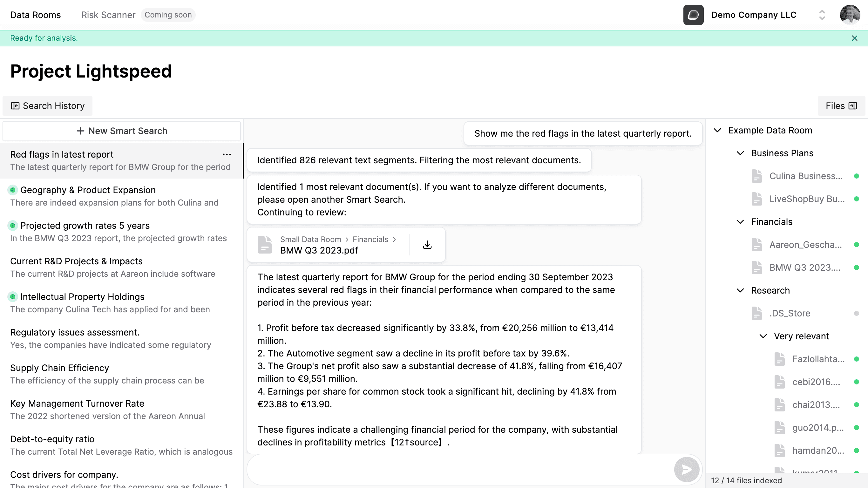Open Key Management Turnover Rate search
Screen dimensions: 868x488
click(122, 410)
